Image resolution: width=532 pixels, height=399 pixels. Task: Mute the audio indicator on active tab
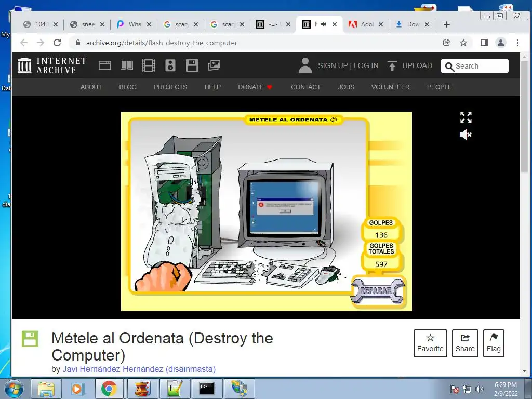[324, 24]
